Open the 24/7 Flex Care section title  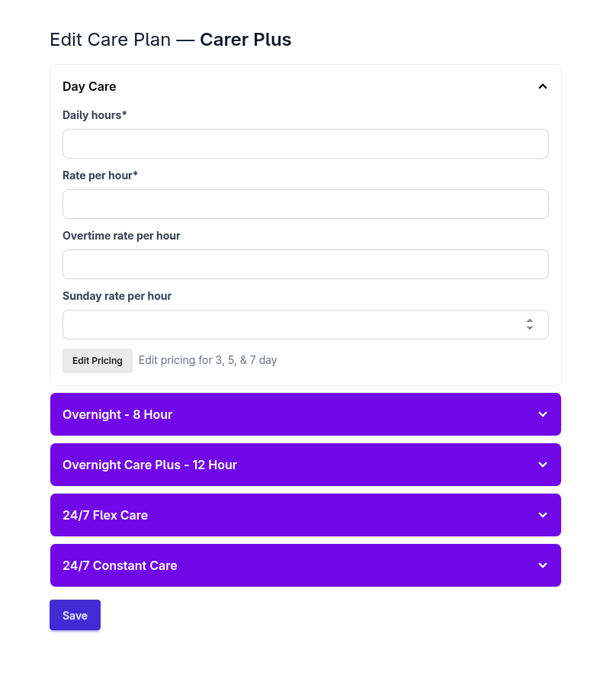pos(105,516)
